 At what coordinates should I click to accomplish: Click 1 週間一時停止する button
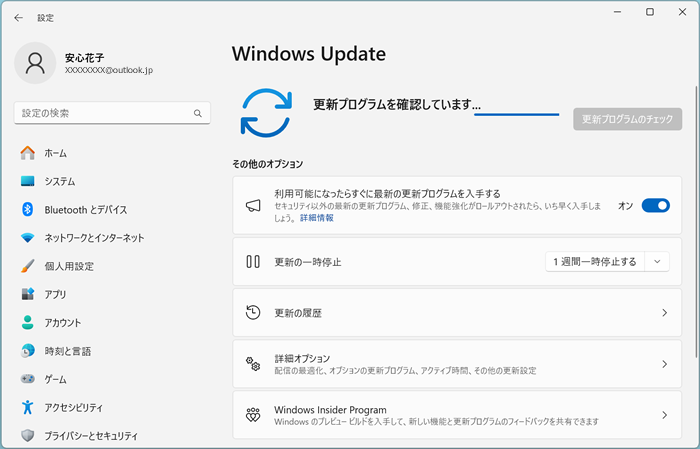tap(595, 262)
